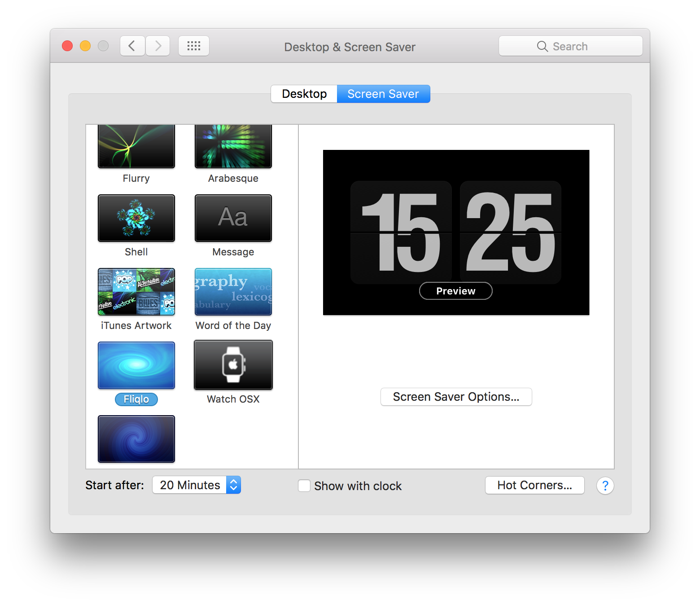Select the Message screen saver
The height and width of the screenshot is (605, 700).
click(233, 218)
